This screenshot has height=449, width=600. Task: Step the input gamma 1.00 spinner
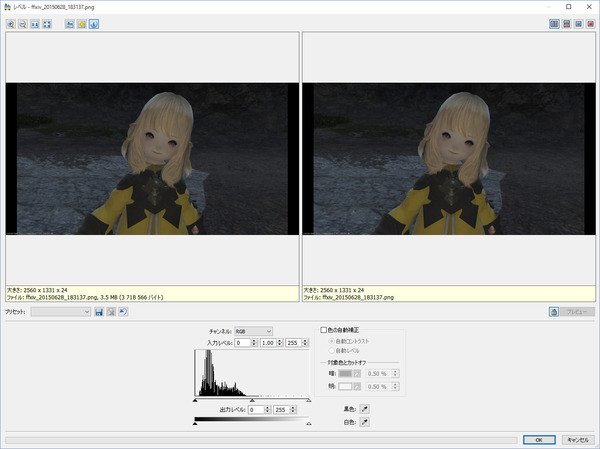tap(280, 343)
